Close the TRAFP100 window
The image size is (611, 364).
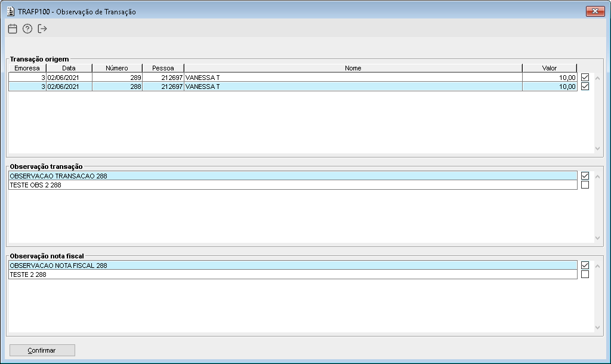point(595,11)
